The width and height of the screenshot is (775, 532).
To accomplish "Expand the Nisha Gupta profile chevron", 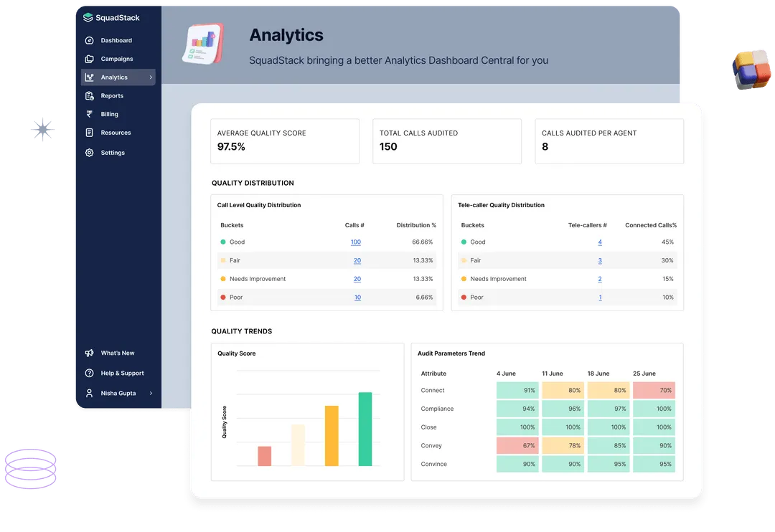I will pyautogui.click(x=151, y=393).
